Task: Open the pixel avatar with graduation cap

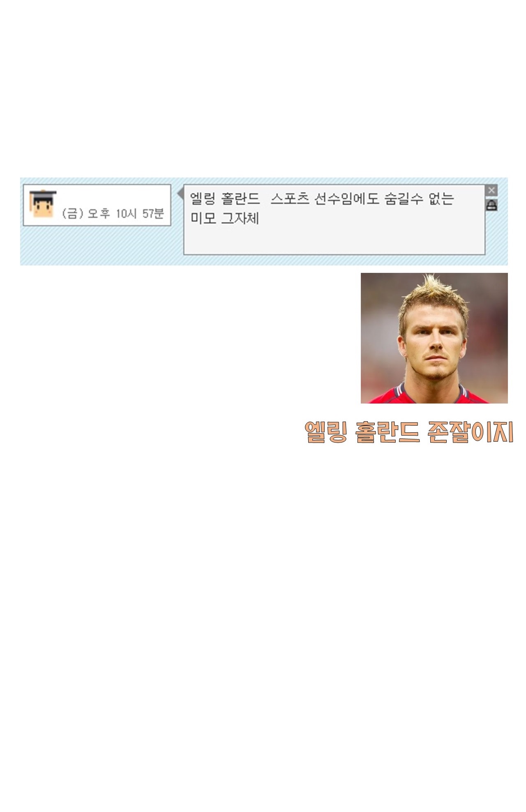Action: point(43,204)
